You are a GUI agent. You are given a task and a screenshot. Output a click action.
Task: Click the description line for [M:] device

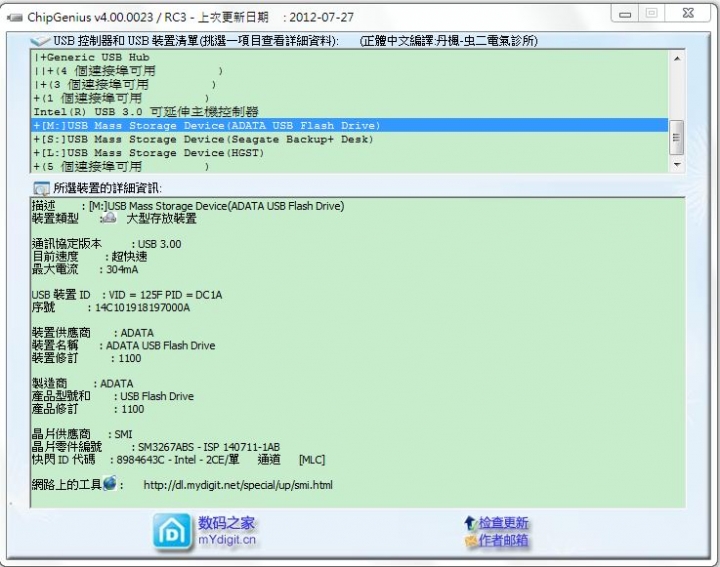(x=188, y=206)
